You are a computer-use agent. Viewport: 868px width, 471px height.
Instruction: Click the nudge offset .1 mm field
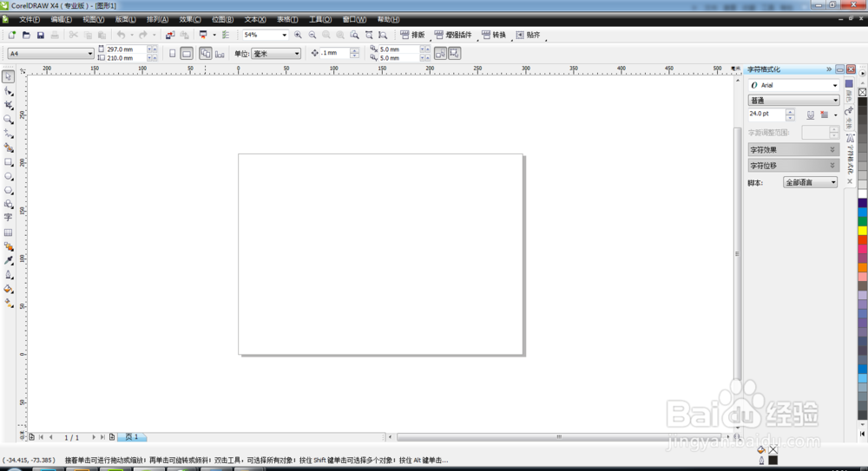(x=335, y=53)
